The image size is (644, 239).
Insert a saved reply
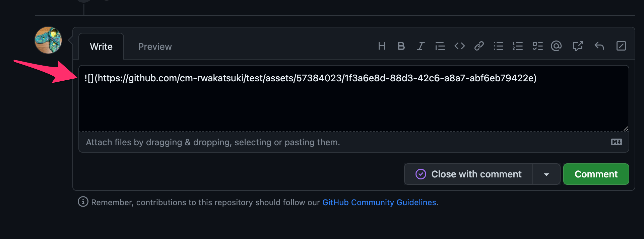tap(599, 46)
